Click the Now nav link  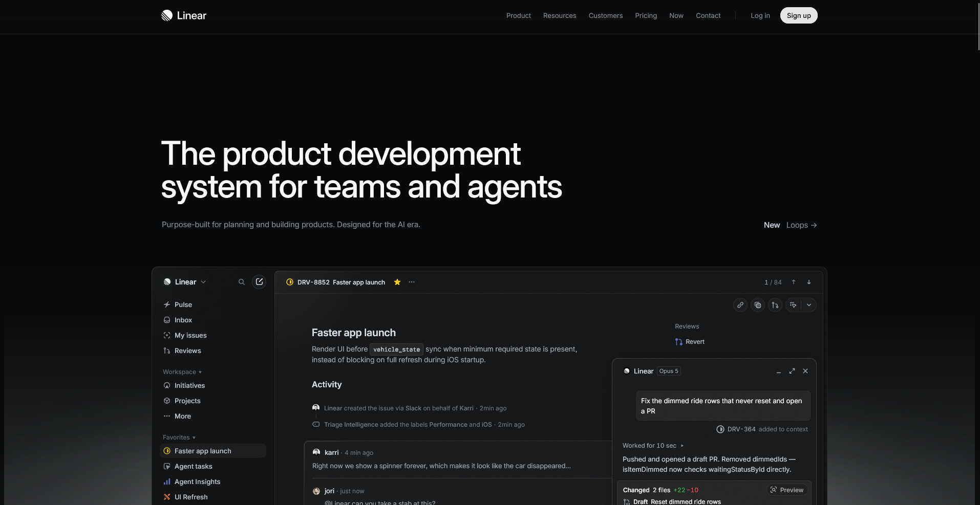676,15
